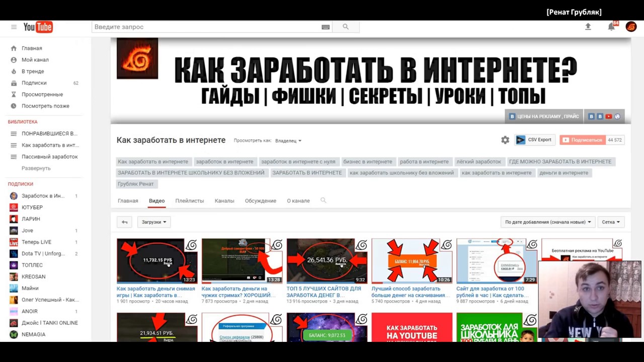This screenshot has height=362, width=644.
Task: Open the Владелец view-as dropdown
Action: (x=288, y=141)
